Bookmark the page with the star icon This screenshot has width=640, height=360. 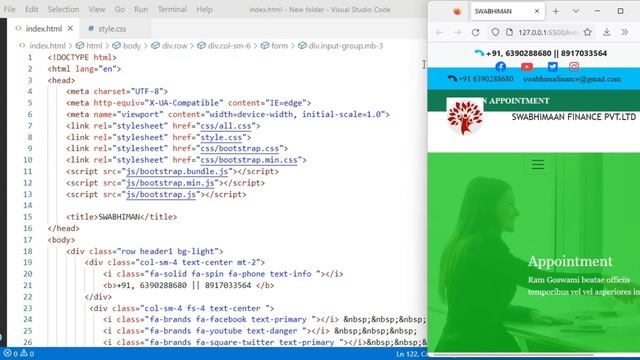click(x=587, y=32)
